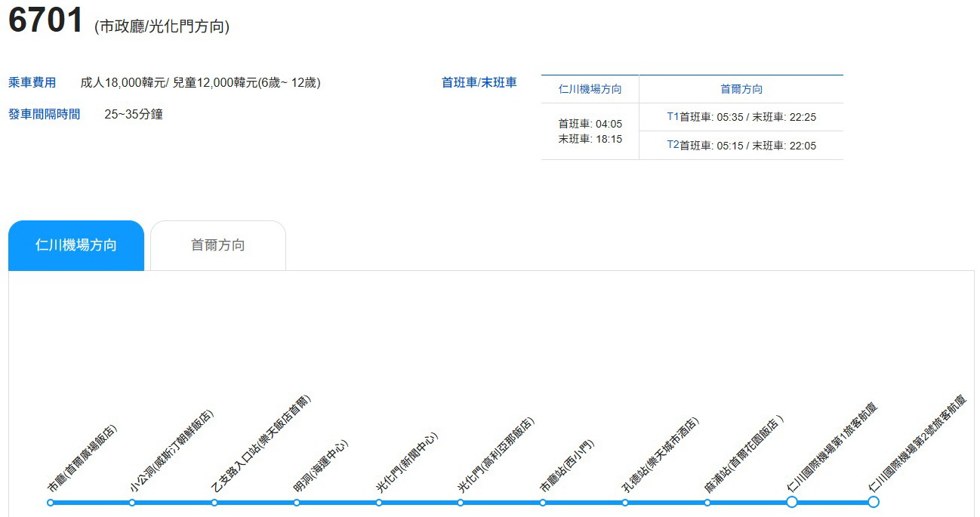Select the 仁川國際機場第1旅客航廈 terminal marker
Viewport: 980px width, 517px height.
[791, 501]
